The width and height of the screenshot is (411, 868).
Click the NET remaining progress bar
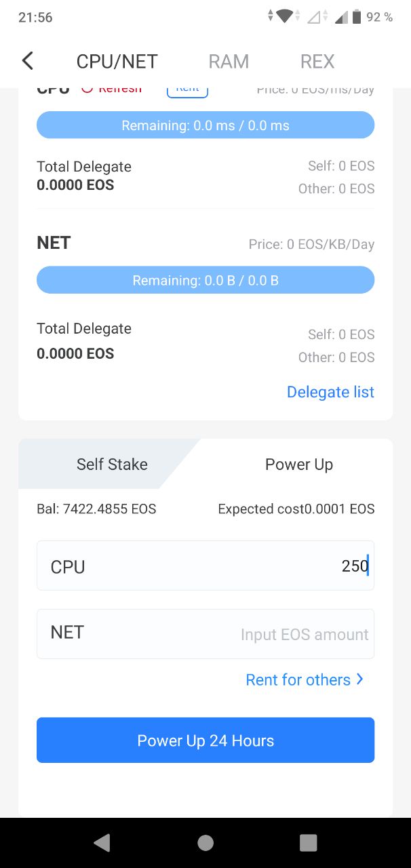point(206,280)
